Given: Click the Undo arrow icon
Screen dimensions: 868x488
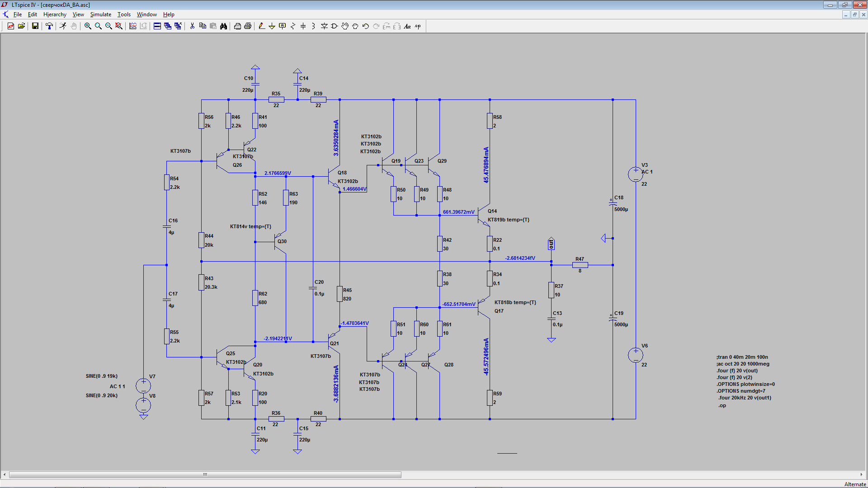Looking at the screenshot, I should [366, 26].
